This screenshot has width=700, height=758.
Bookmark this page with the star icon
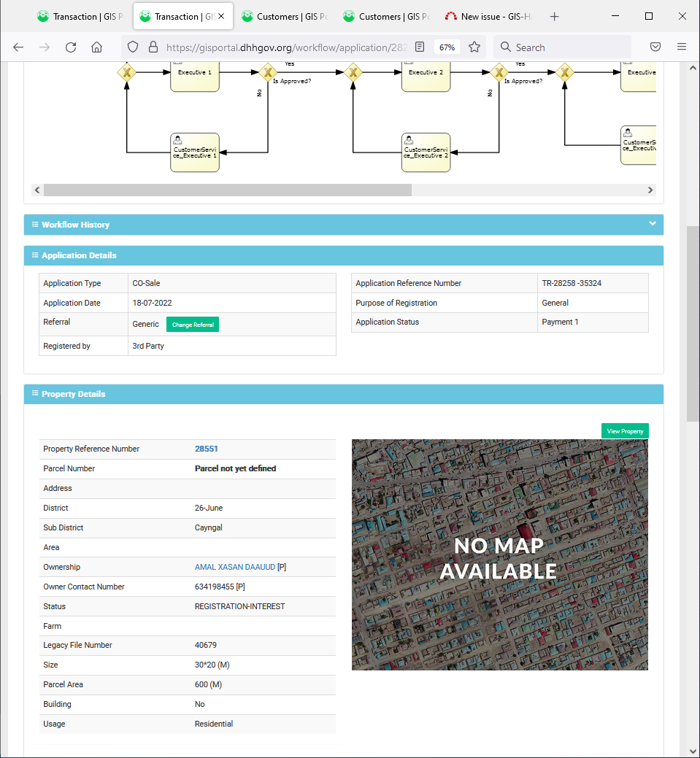click(x=474, y=47)
